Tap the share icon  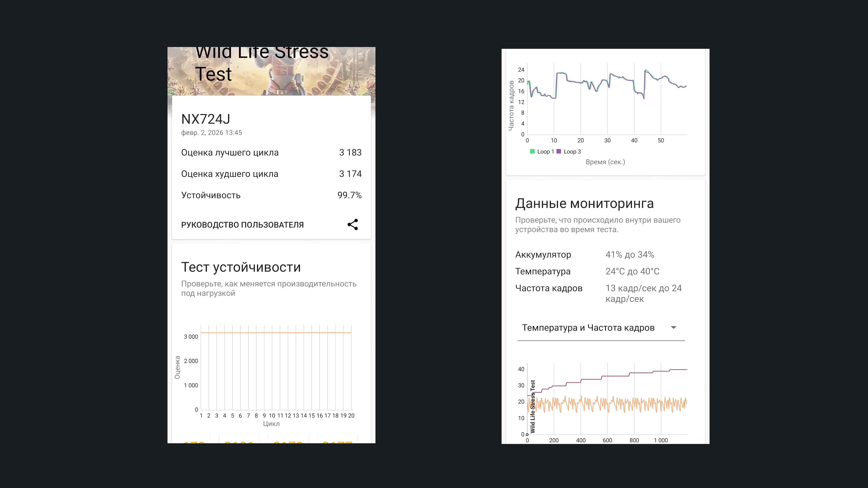[x=352, y=225]
